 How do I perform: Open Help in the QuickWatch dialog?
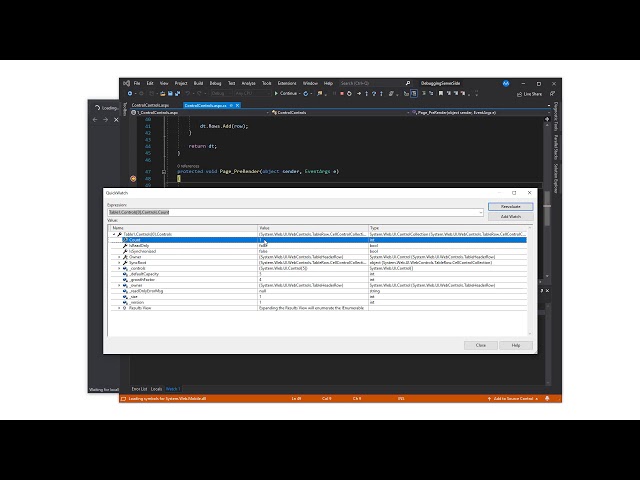(516, 344)
